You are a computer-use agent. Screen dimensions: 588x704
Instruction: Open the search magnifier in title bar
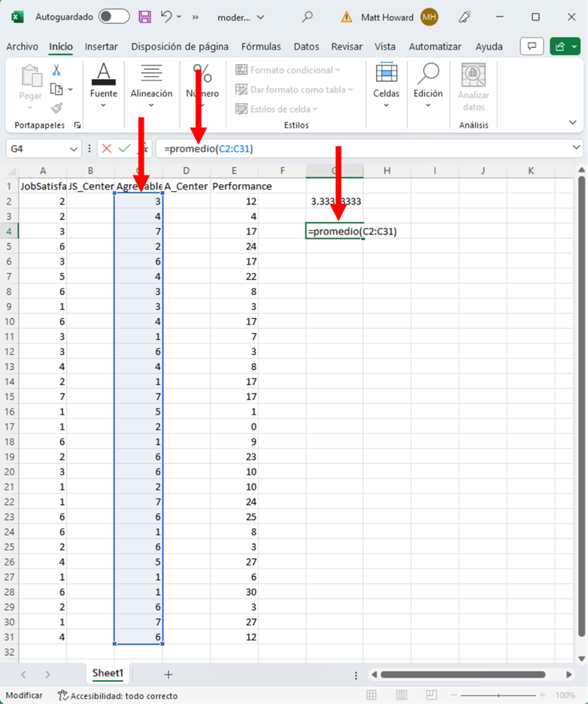click(307, 17)
